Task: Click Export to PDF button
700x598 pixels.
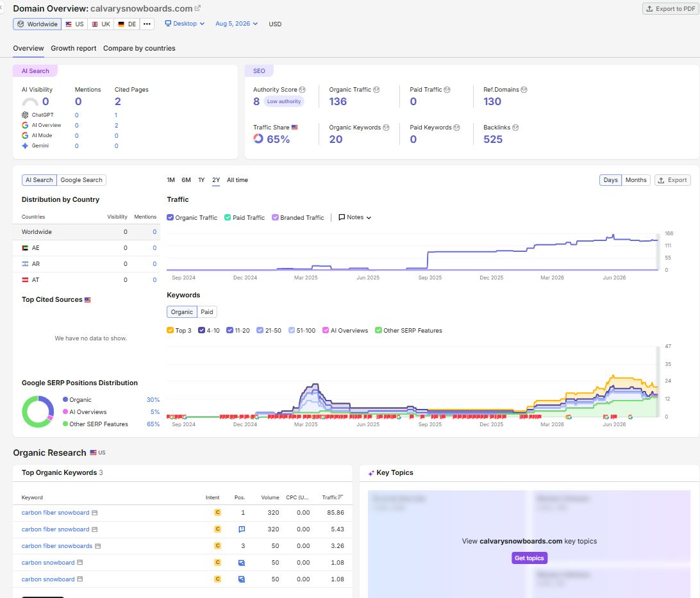Action: 671,8
